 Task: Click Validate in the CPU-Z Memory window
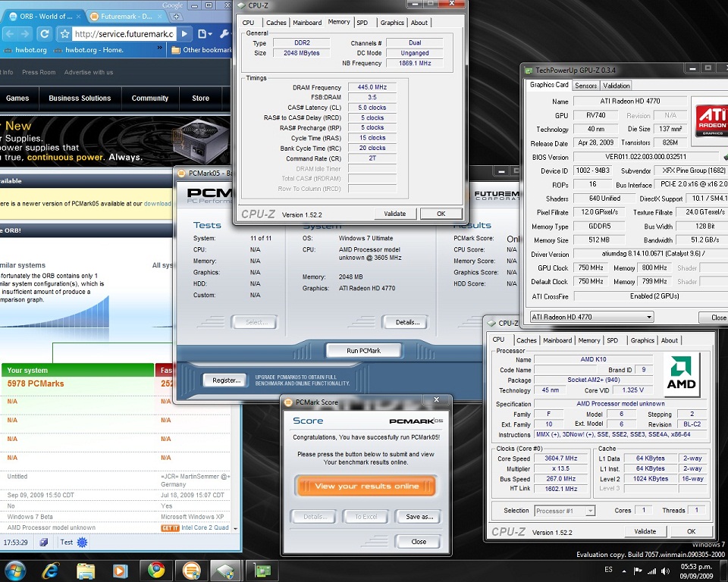394,214
